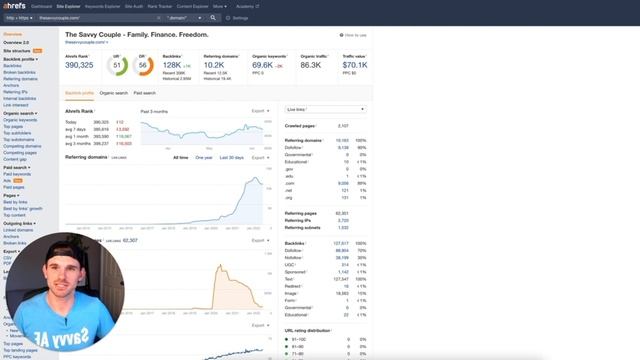Screen dimensions: 640x360
Task: Open Internal backlinks in the sidebar
Action: pyautogui.click(x=20, y=98)
